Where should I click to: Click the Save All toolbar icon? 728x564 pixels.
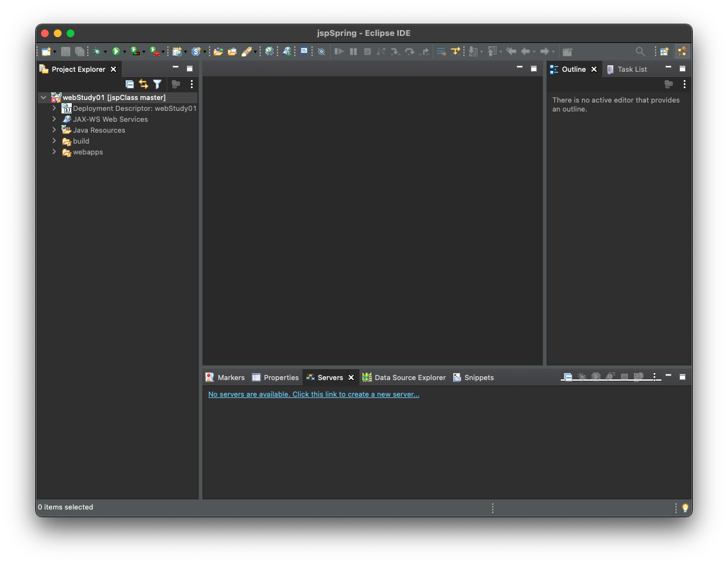click(80, 51)
